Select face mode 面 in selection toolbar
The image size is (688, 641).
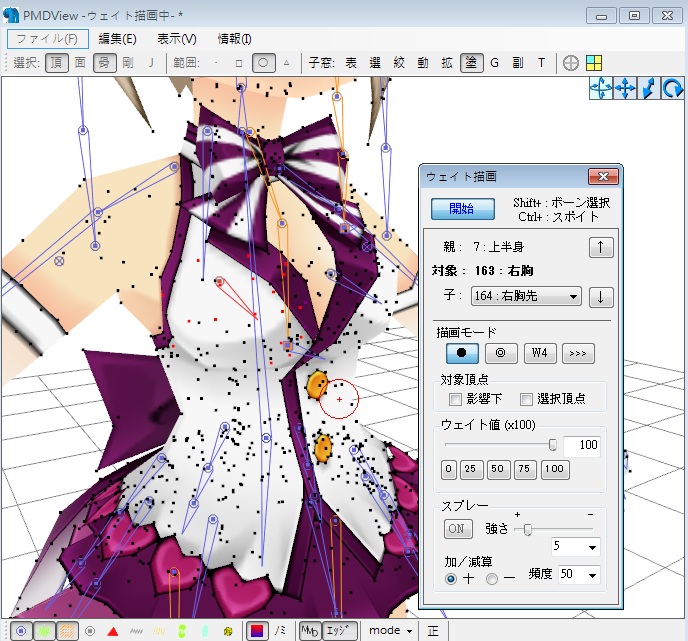pos(80,63)
